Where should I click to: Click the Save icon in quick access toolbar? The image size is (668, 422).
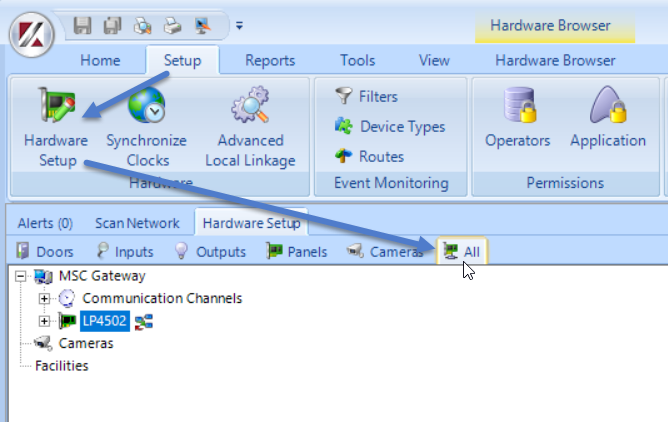pyautogui.click(x=82, y=26)
